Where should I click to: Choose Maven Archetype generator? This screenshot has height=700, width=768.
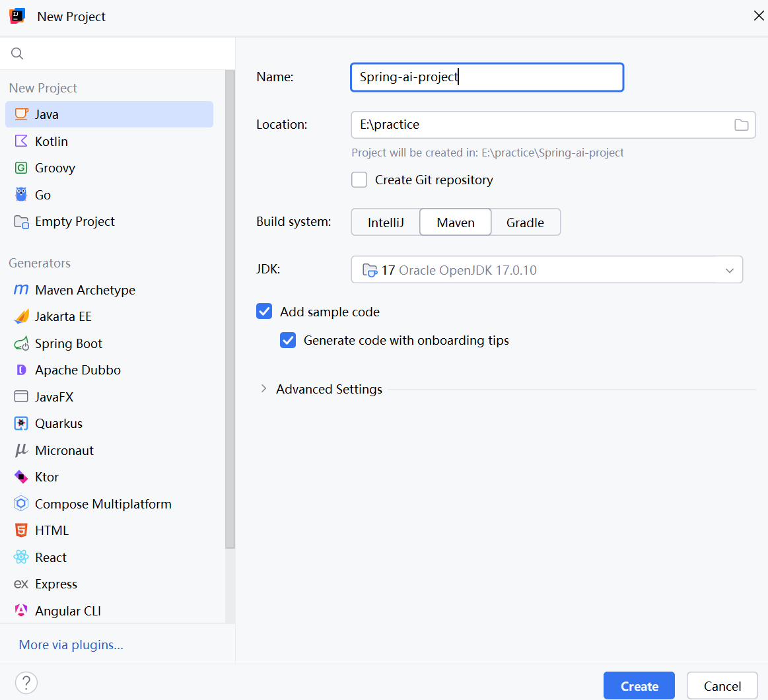pos(109,289)
